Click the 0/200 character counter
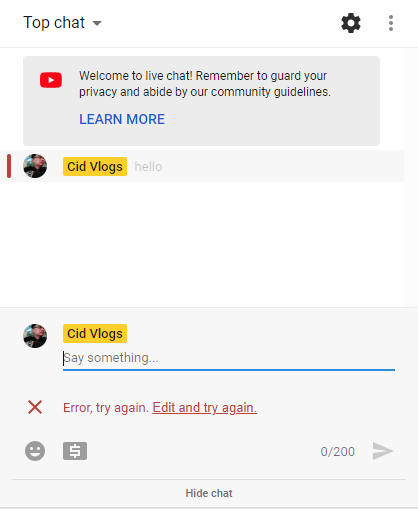The image size is (418, 509). coord(338,452)
